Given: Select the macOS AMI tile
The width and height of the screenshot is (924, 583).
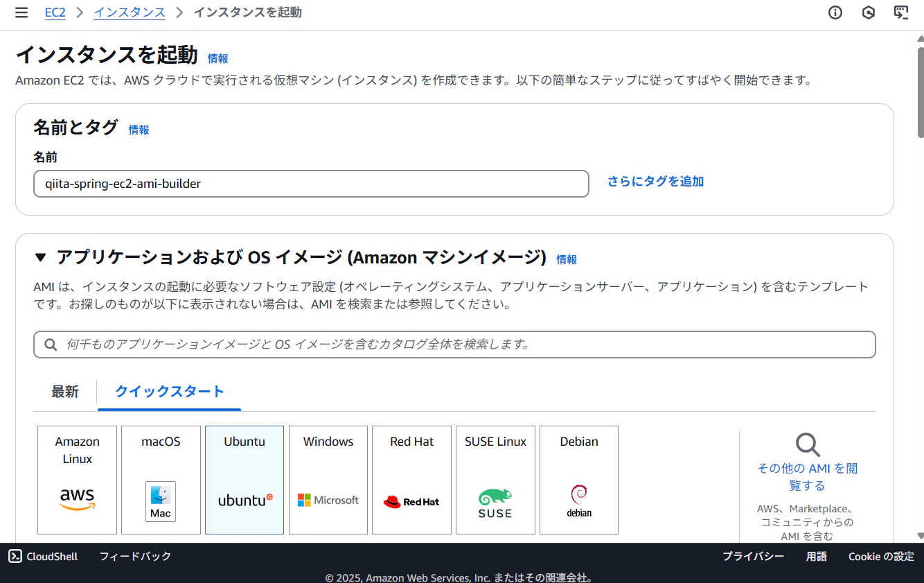Looking at the screenshot, I should click(161, 480).
